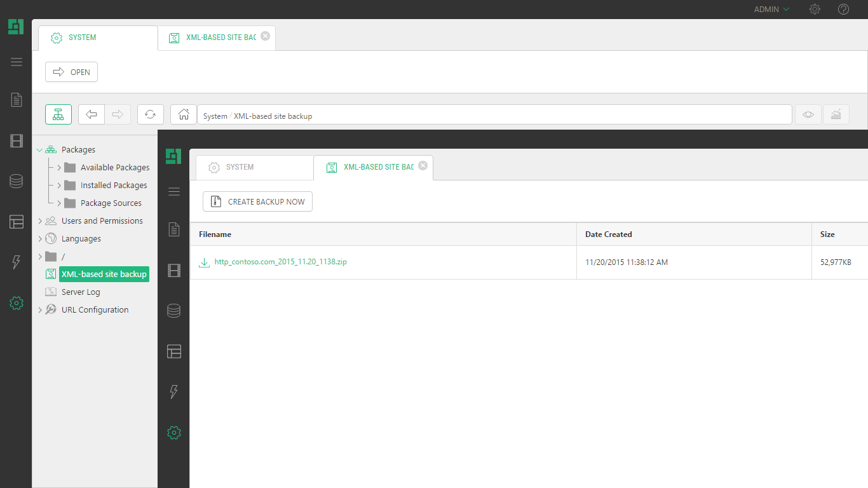Toggle the tree structure view button
This screenshot has width=868, height=488.
(x=58, y=114)
